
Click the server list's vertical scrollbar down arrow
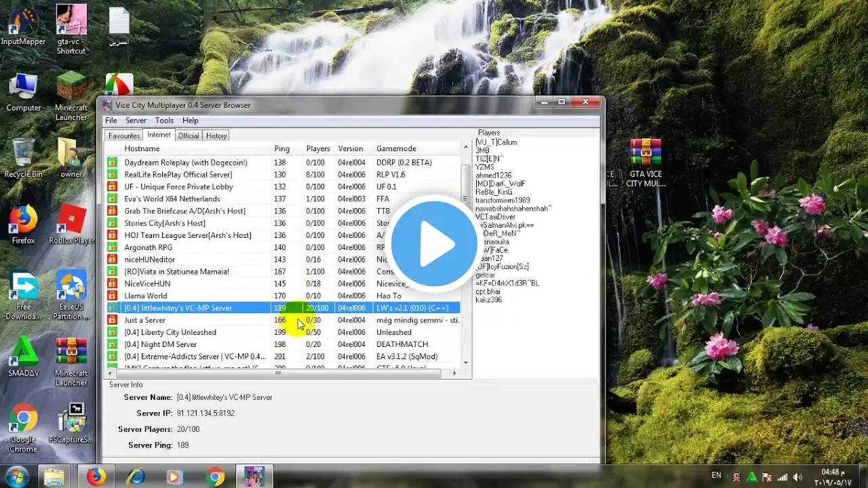(x=465, y=363)
